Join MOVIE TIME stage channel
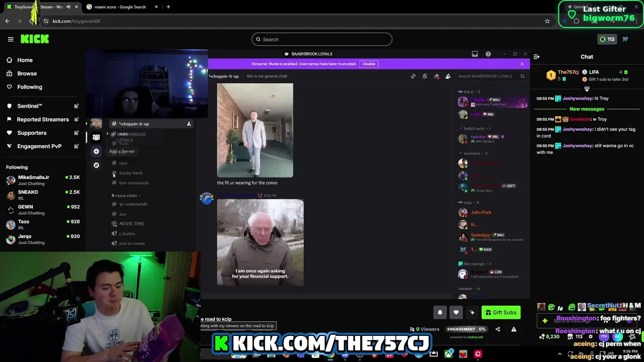The width and height of the screenshot is (644, 362). coord(131,224)
